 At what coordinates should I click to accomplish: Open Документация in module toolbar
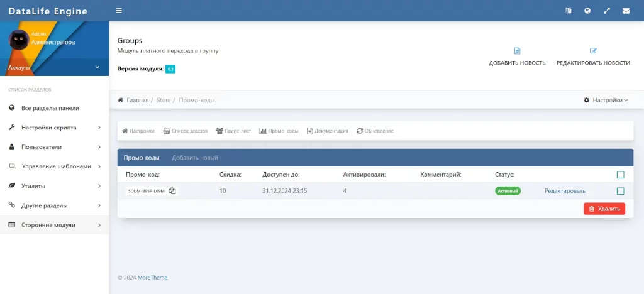(x=327, y=131)
